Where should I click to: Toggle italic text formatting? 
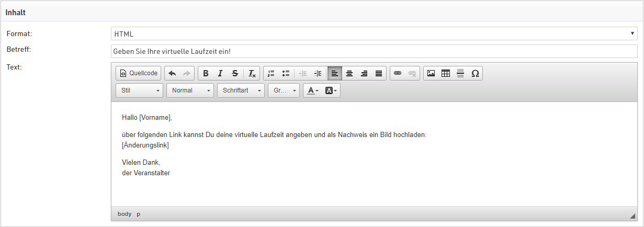(x=220, y=73)
